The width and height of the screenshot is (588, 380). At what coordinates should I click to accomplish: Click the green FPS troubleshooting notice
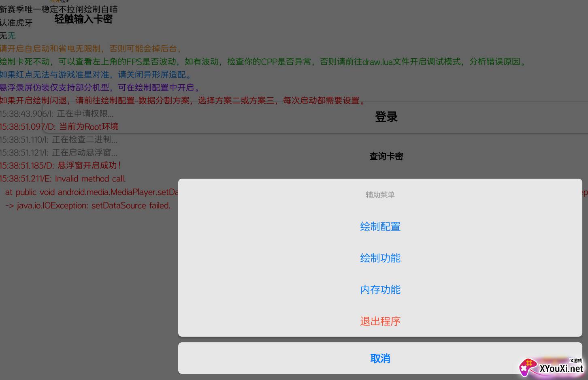click(x=263, y=62)
